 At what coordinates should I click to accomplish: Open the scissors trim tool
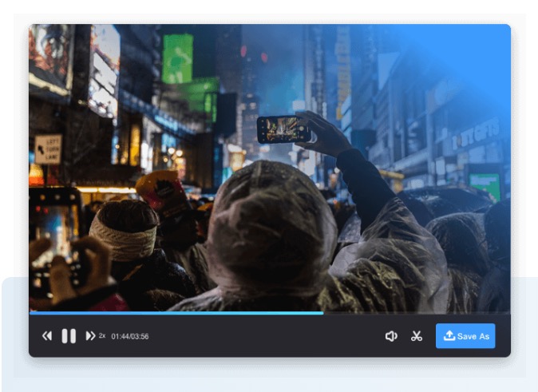coord(417,336)
